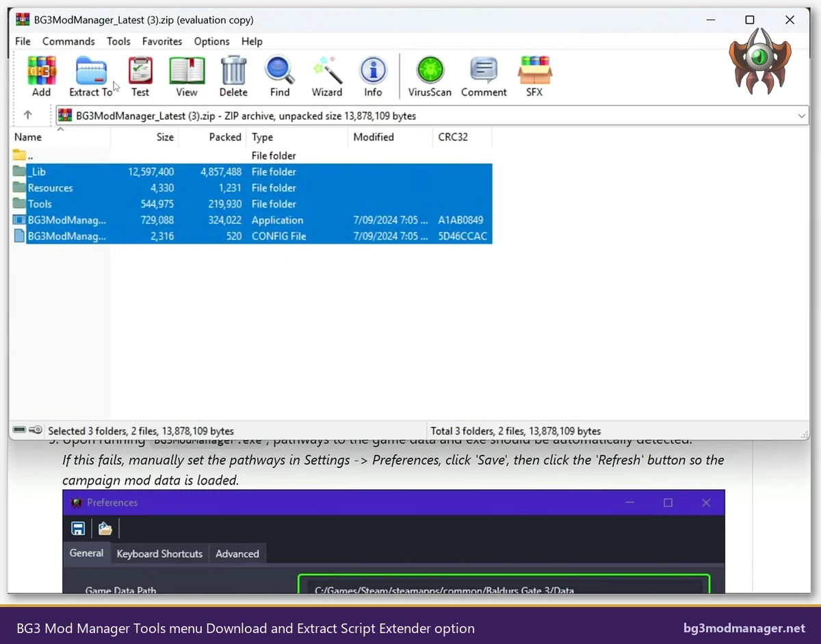The image size is (821, 644).
Task: Click 'Total 3 folders, 2 files' status text
Action: tap(515, 431)
